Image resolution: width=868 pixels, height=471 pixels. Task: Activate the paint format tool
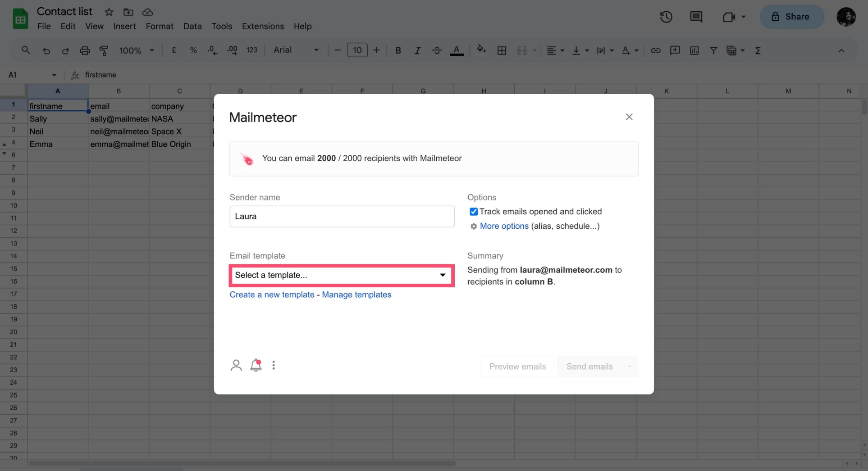click(x=104, y=50)
